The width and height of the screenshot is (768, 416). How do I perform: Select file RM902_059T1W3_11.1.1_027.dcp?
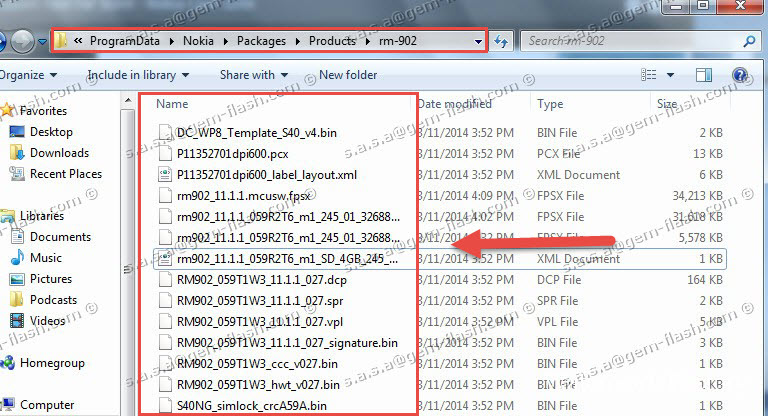262,280
